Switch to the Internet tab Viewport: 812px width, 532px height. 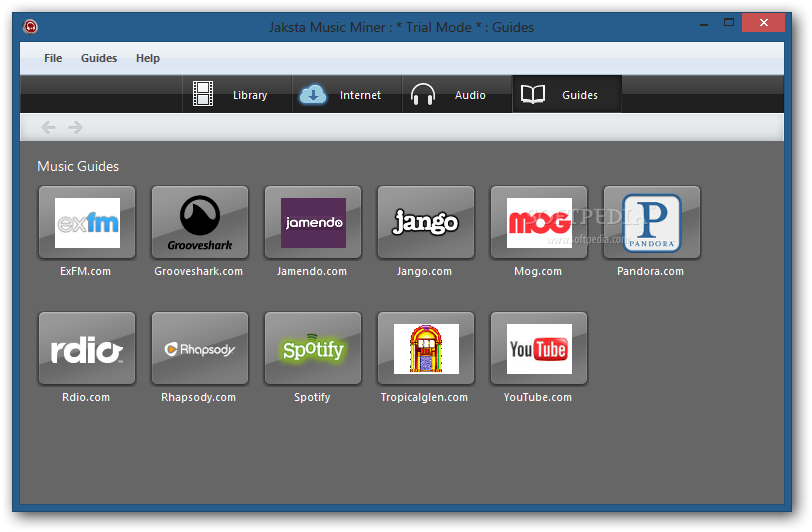(347, 94)
